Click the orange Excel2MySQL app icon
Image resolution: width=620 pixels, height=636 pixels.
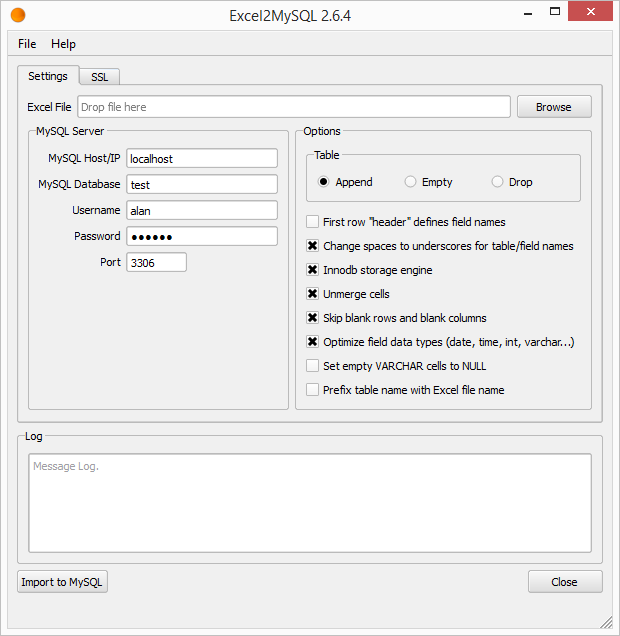18,15
